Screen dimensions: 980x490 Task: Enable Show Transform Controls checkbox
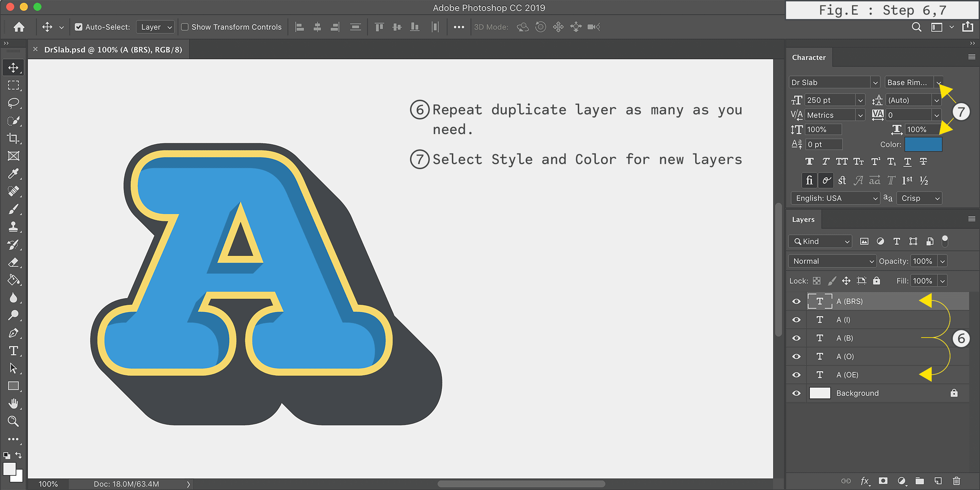[185, 27]
